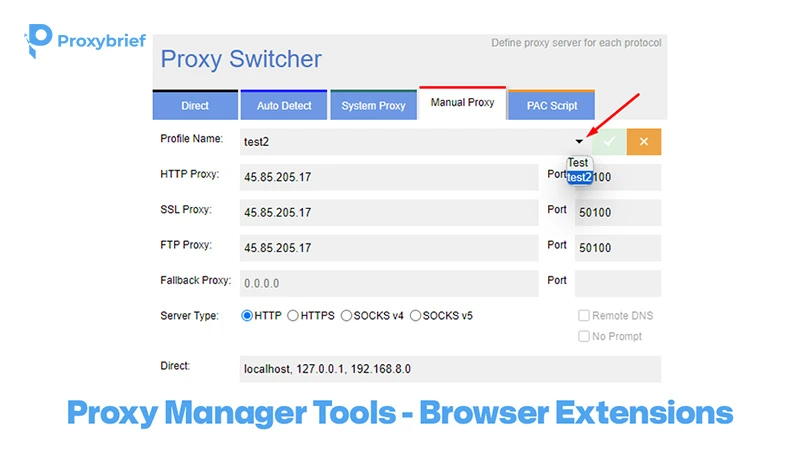Click the orange X delete profile button
800x450 pixels.
[644, 142]
